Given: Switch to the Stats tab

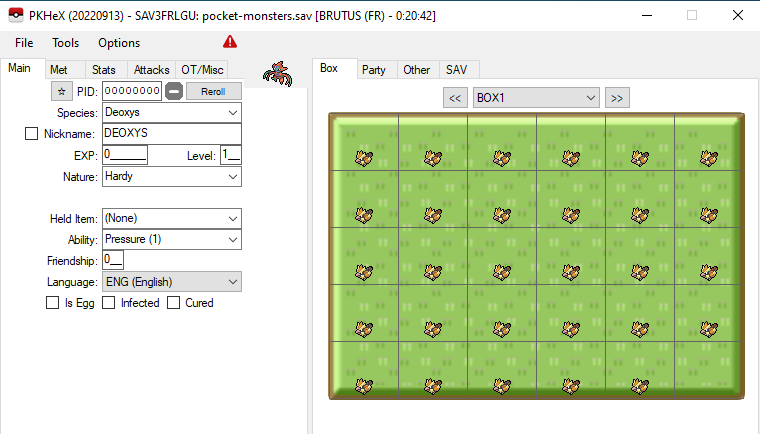Looking at the screenshot, I should tap(104, 70).
